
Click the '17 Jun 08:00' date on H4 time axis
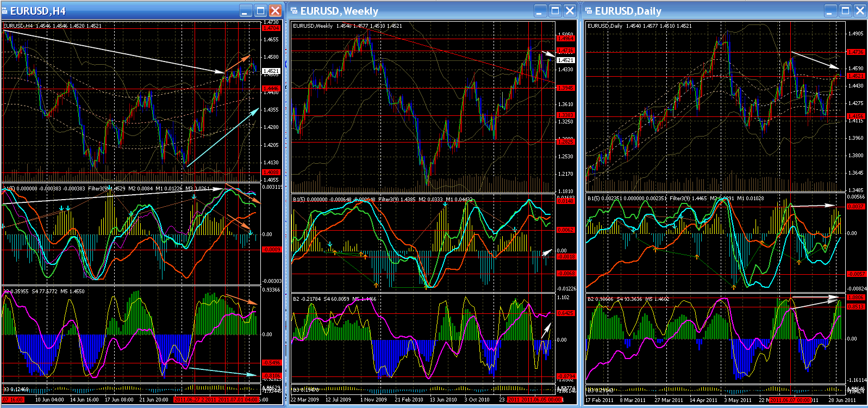(x=119, y=399)
